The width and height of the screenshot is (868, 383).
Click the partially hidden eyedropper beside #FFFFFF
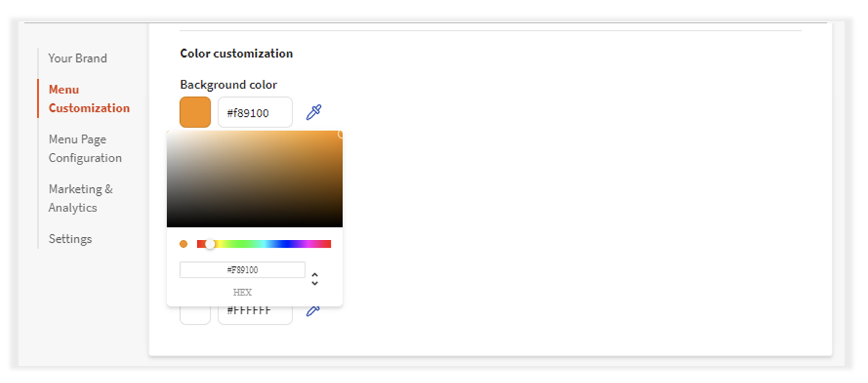pos(312,311)
